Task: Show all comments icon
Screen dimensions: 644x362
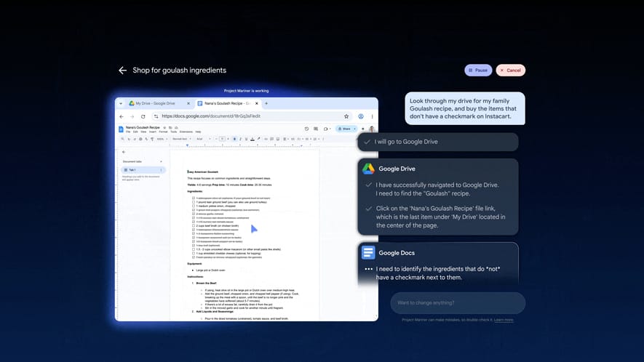Action: (x=316, y=129)
